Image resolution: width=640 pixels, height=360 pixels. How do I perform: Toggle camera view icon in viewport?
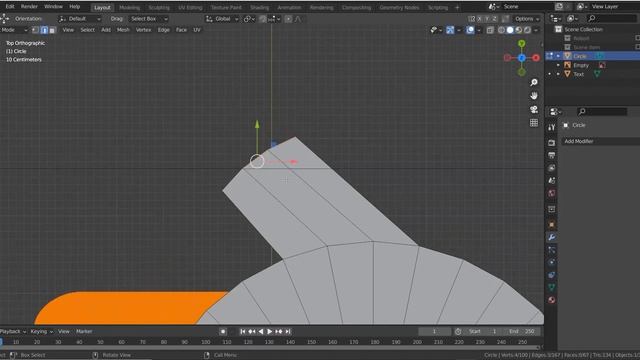click(534, 109)
